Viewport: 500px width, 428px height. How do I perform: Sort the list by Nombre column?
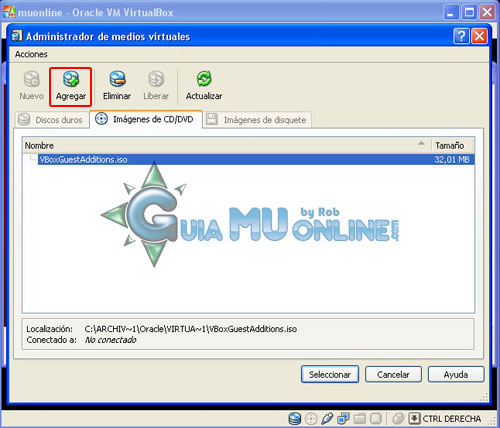point(227,145)
